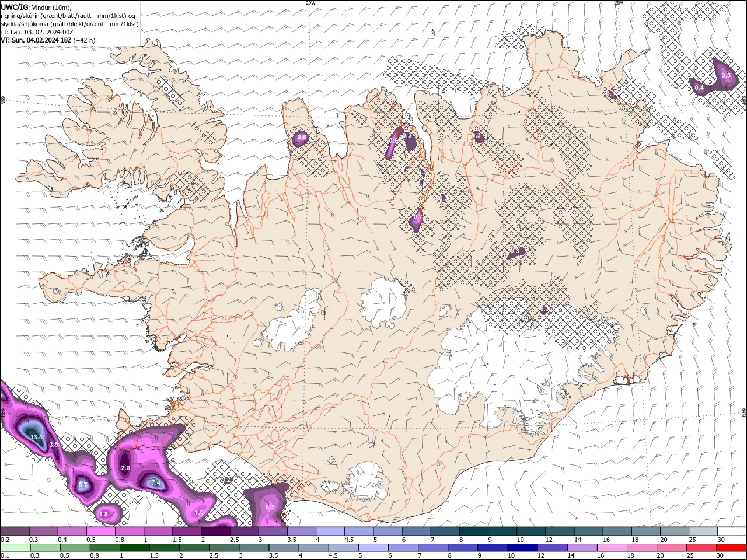Click the 'UWC/IG: Vindur (10m),' title line
The width and height of the screenshot is (747, 560).
click(36, 7)
